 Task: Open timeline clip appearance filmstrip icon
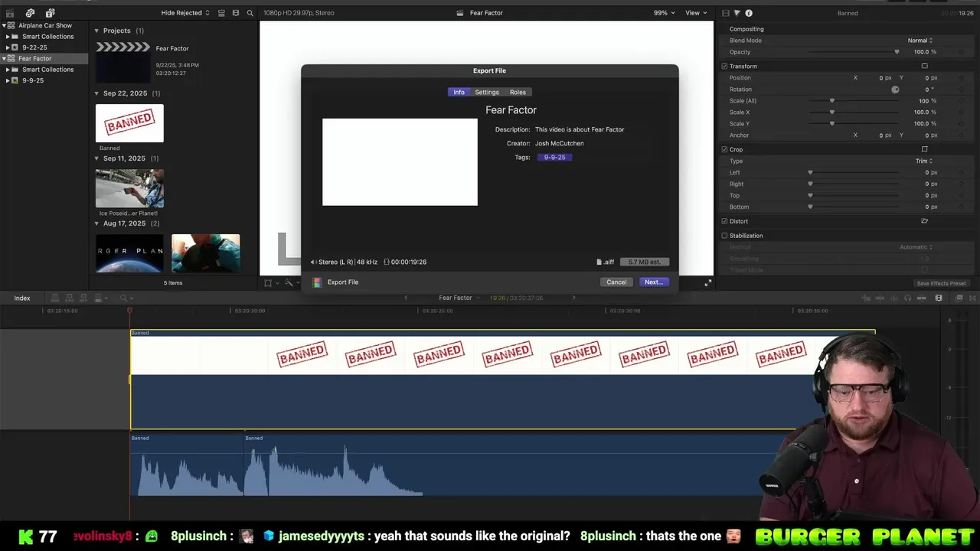pyautogui.click(x=939, y=298)
